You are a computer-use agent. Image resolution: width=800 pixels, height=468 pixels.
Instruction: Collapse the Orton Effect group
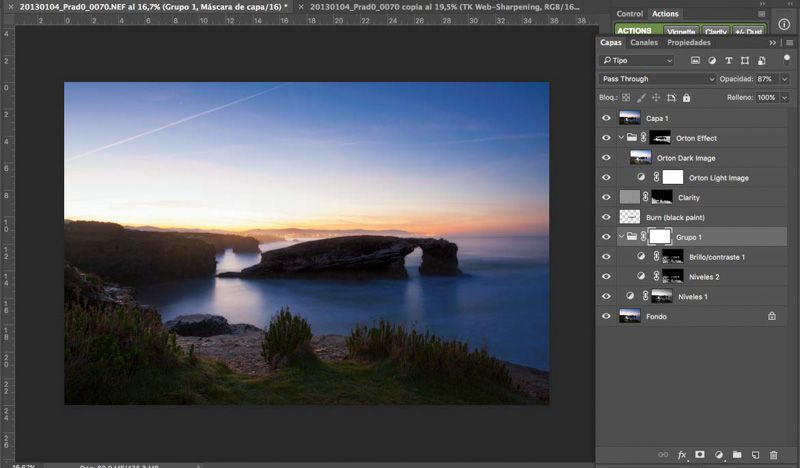click(x=620, y=138)
